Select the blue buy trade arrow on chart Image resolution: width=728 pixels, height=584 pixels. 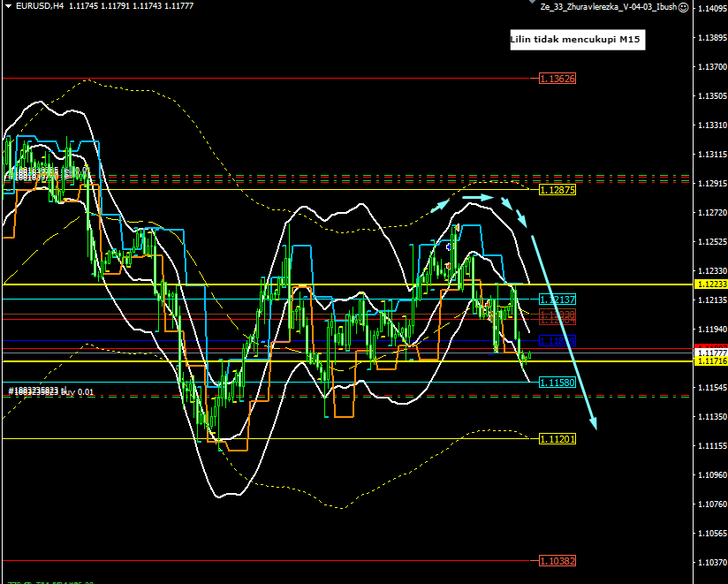pos(449,247)
